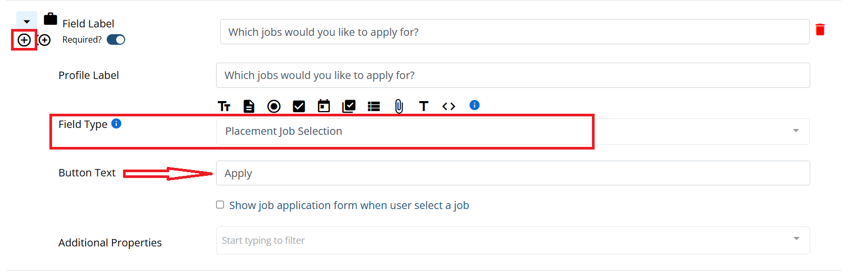The image size is (868, 278).
Task: Choose the document field type icon
Action: [x=249, y=106]
